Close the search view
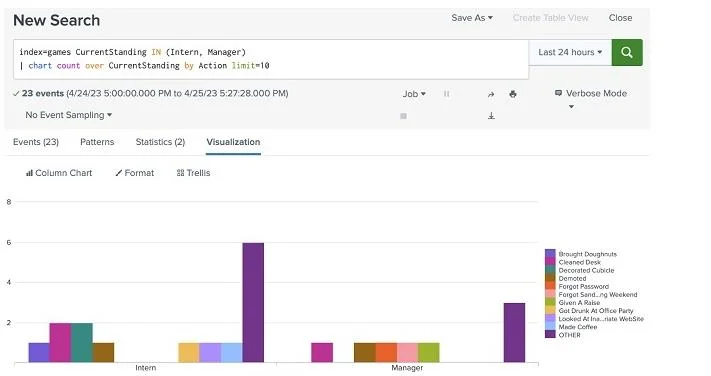The width and height of the screenshot is (711, 376). (620, 18)
